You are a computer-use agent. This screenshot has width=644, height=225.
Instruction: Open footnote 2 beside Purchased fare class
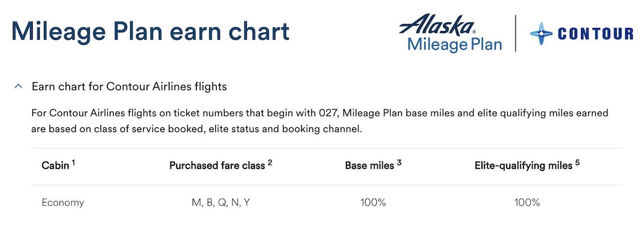270,163
